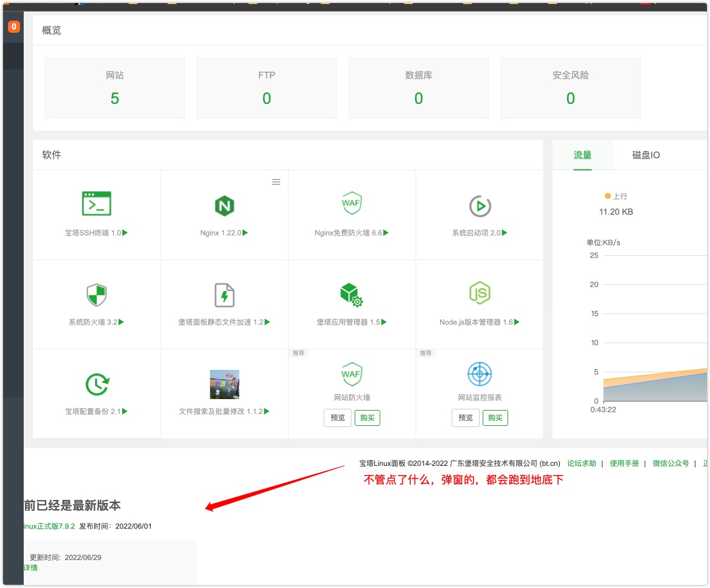Image resolution: width=710 pixels, height=588 pixels.
Task: Click the Node.js版本管理器 1.6 label
Action: pyautogui.click(x=476, y=322)
